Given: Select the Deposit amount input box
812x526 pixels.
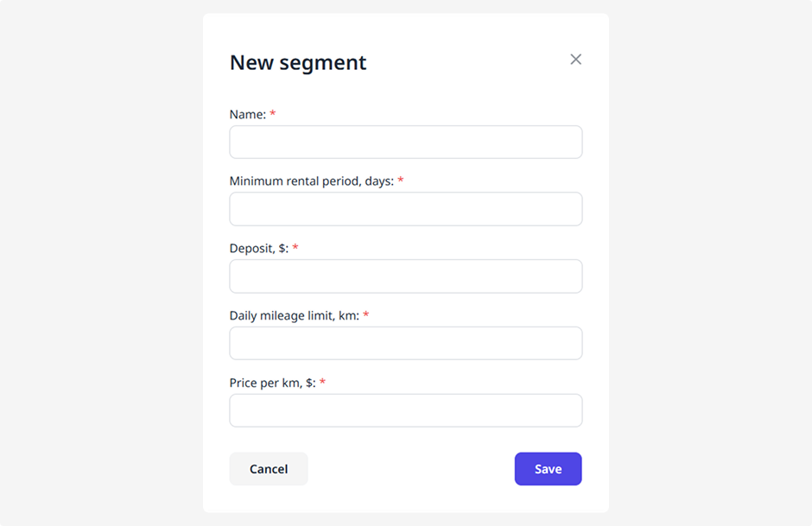Looking at the screenshot, I should click(405, 276).
